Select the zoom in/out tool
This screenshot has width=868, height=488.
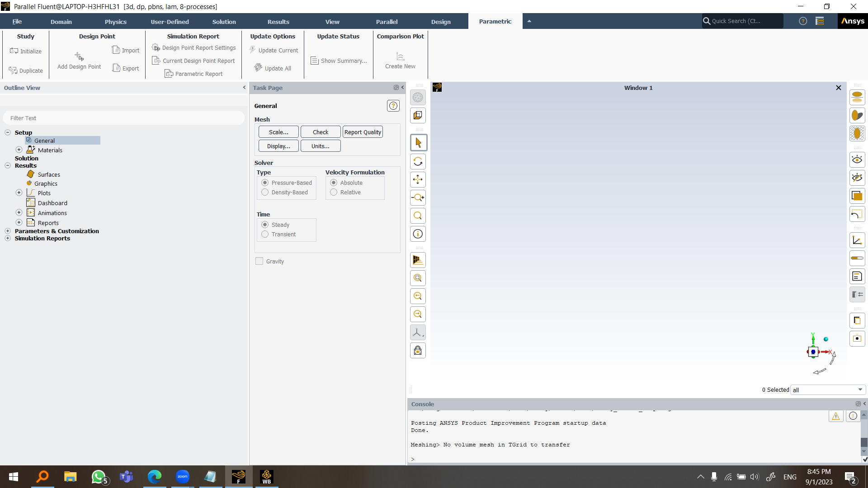[418, 197]
